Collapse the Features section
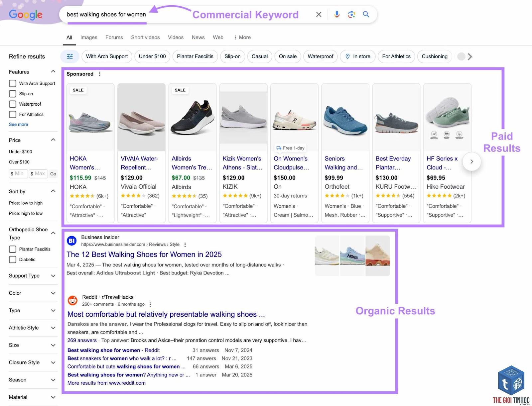The width and height of the screenshot is (532, 406). (x=53, y=71)
